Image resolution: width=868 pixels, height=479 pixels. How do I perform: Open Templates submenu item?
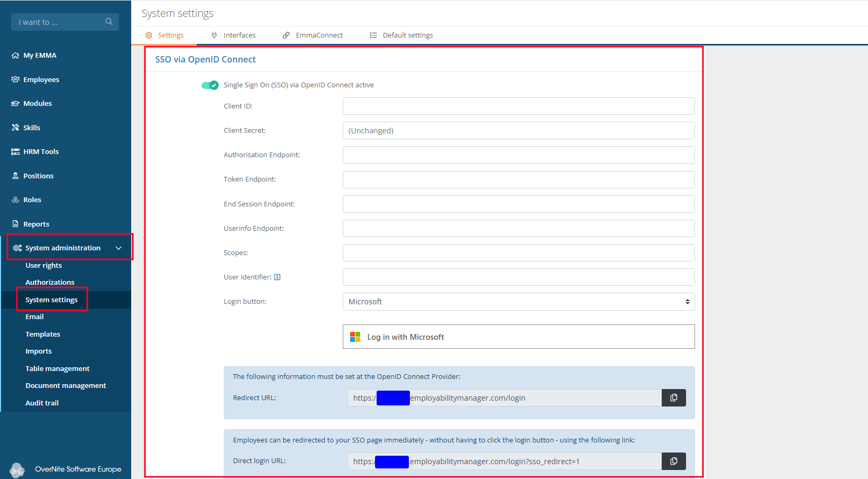[x=43, y=335]
